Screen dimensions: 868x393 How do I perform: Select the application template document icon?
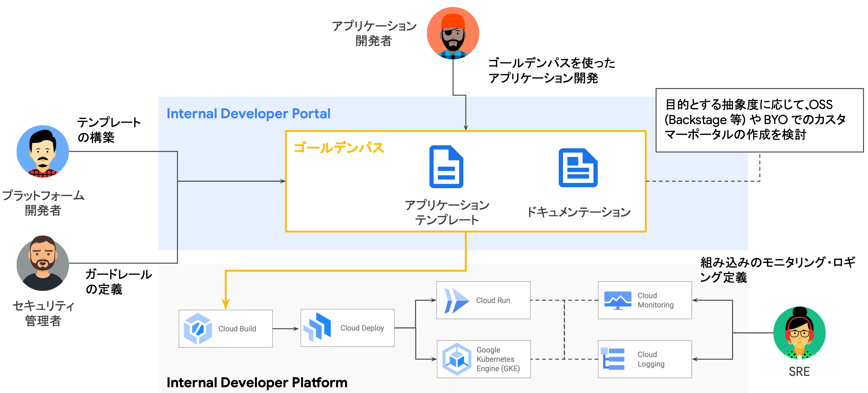446,167
